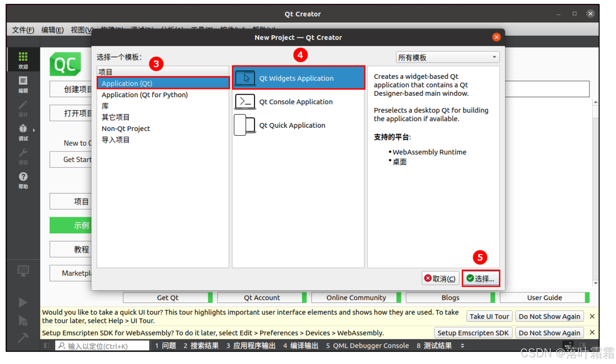Viewport: 616px width, 364px height.
Task: Open the 所有模板 template filter dropdown
Action: point(448,57)
